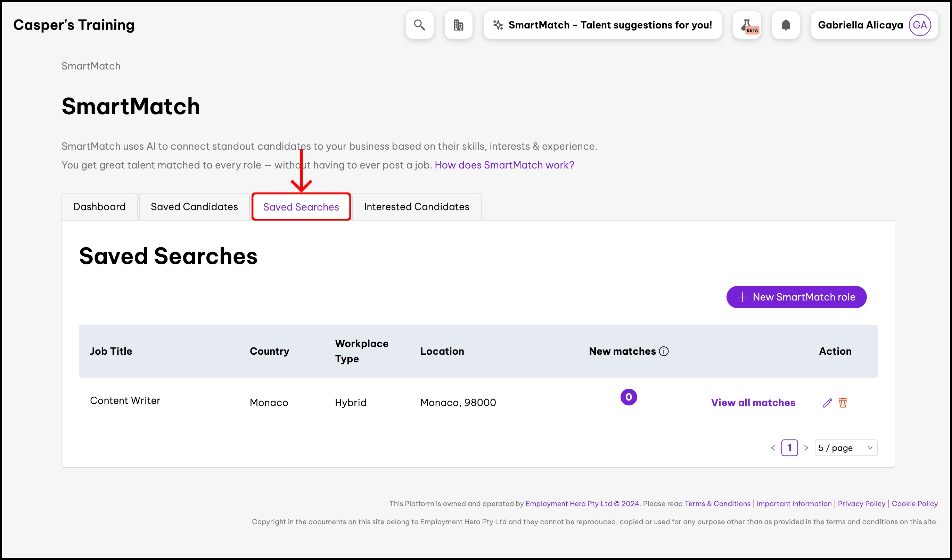This screenshot has height=560, width=952.
Task: Open notifications bell icon
Action: click(x=786, y=25)
